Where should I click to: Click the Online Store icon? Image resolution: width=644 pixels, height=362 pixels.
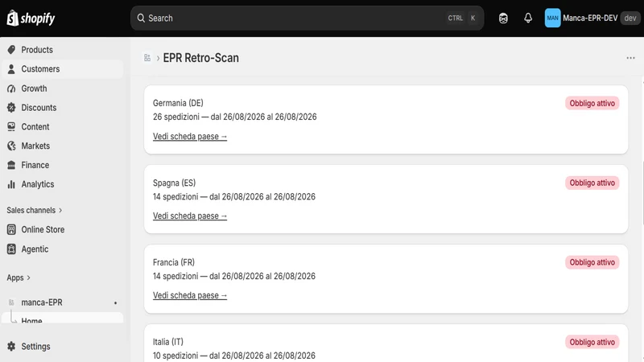tap(11, 229)
